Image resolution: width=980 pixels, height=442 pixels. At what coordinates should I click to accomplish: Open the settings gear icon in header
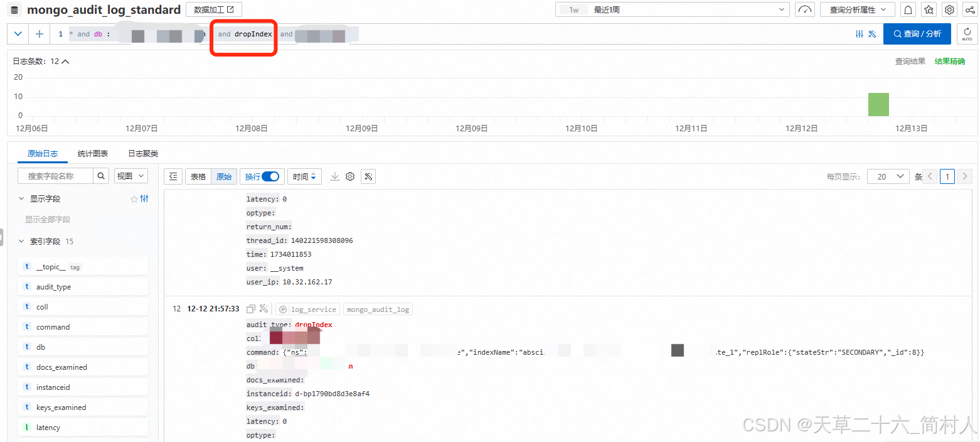[950, 9]
